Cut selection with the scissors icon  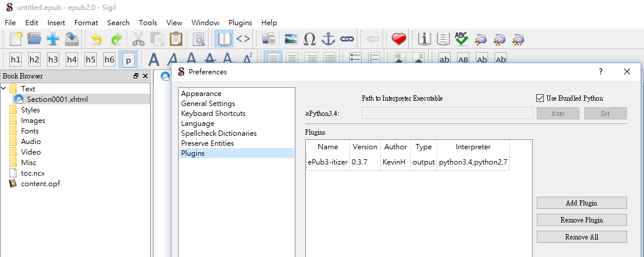point(138,39)
